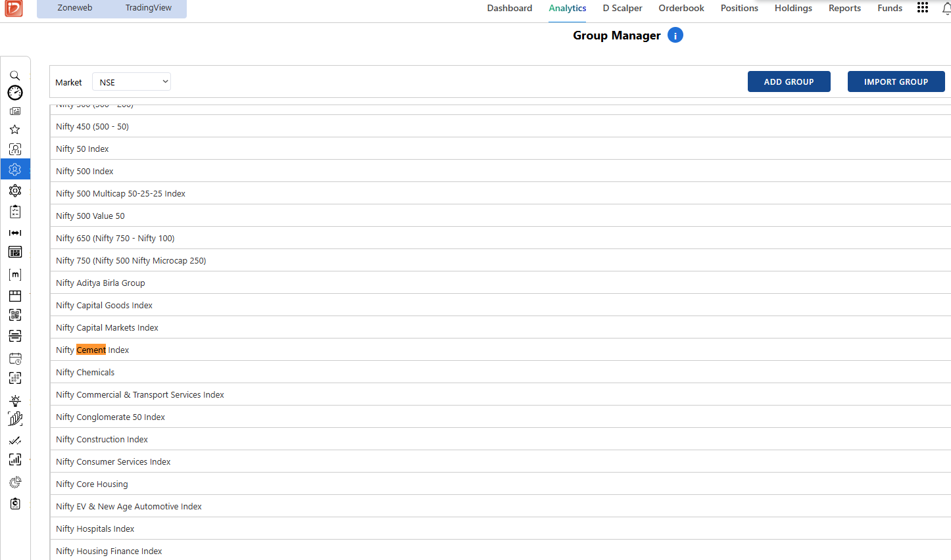Expand the Market NSE dropdown
This screenshot has height=560, width=951.
pyautogui.click(x=132, y=82)
